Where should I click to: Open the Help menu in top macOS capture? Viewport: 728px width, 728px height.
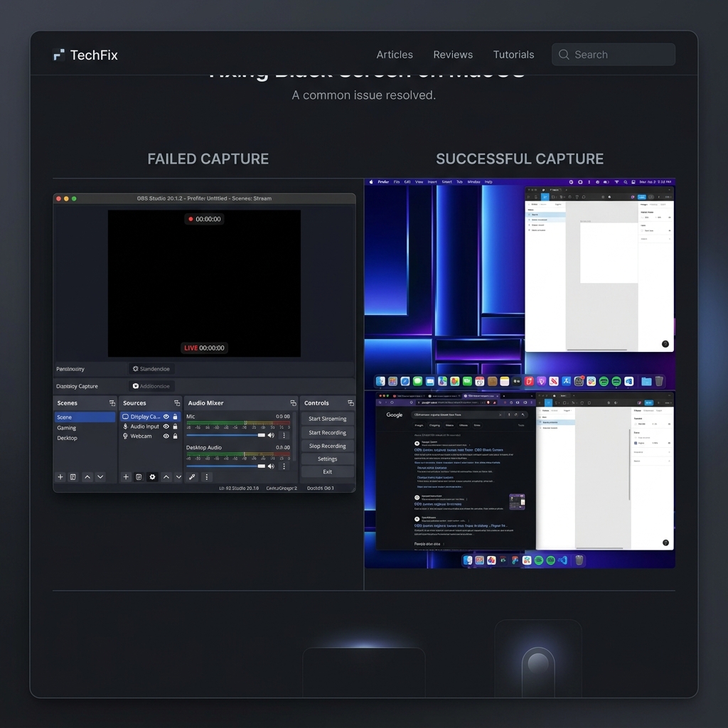tap(488, 182)
